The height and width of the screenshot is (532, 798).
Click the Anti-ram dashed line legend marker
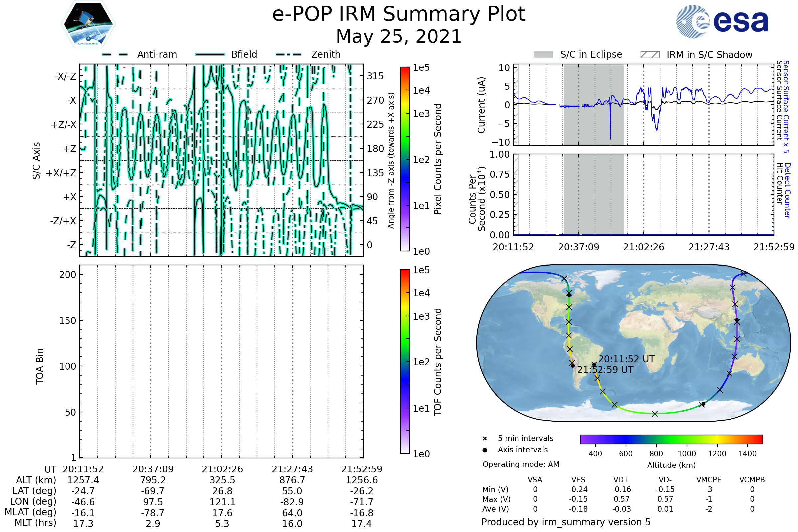tap(115, 54)
